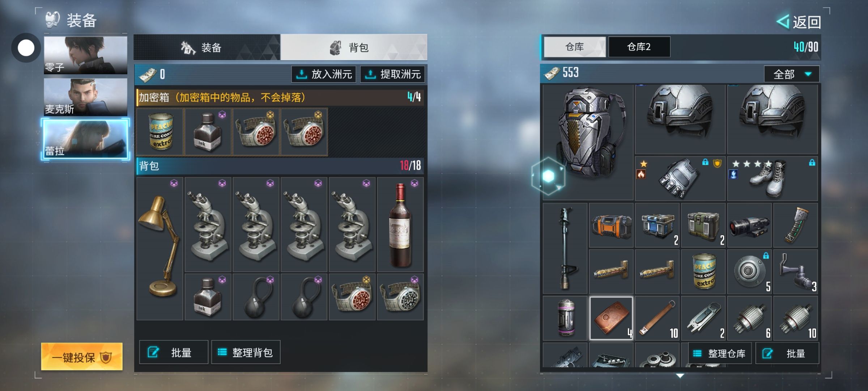Select the copper plate item in warehouse
The height and width of the screenshot is (391, 868).
[x=611, y=318]
